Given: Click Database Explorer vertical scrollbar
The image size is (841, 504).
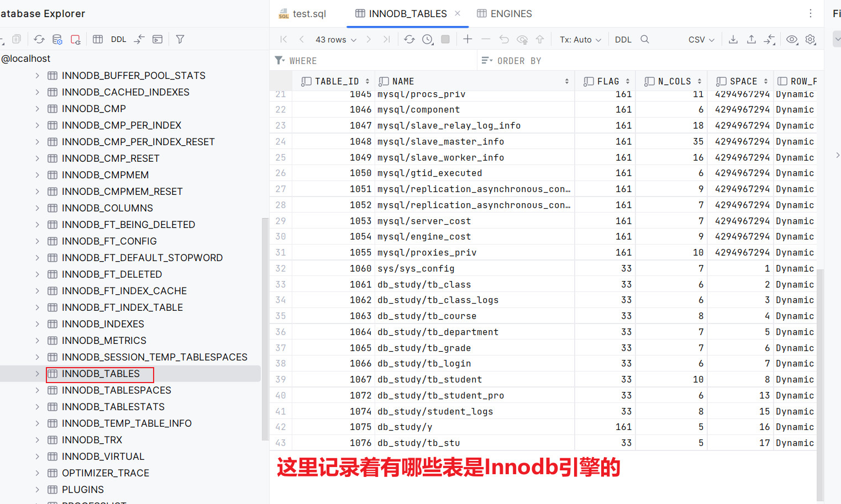Looking at the screenshot, I should (x=265, y=330).
